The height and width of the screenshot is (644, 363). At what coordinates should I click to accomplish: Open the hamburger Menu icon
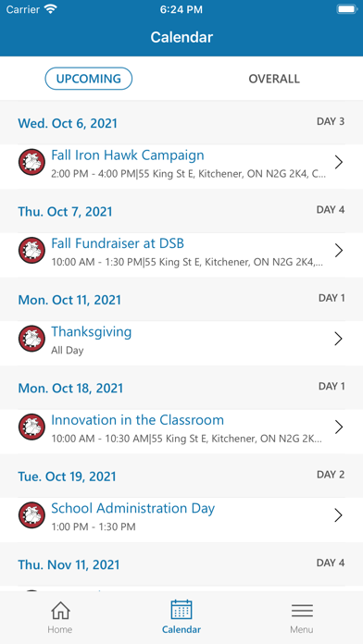[x=302, y=611]
